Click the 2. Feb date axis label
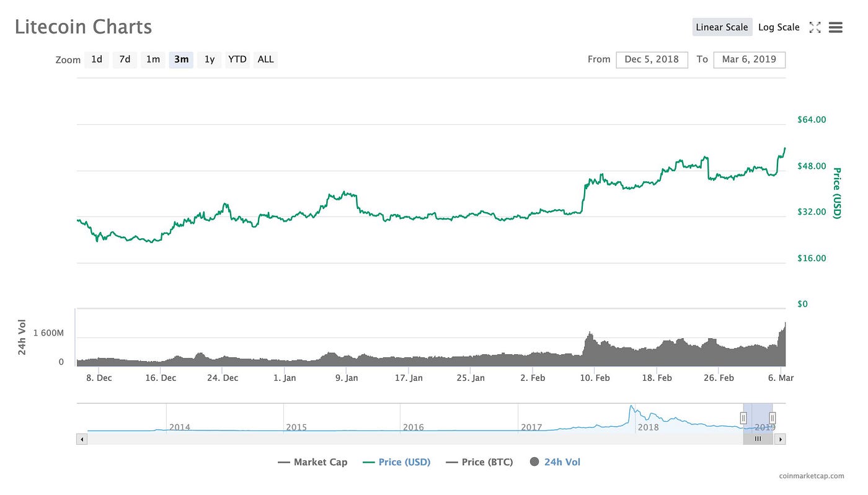The image size is (868, 495). (x=533, y=378)
